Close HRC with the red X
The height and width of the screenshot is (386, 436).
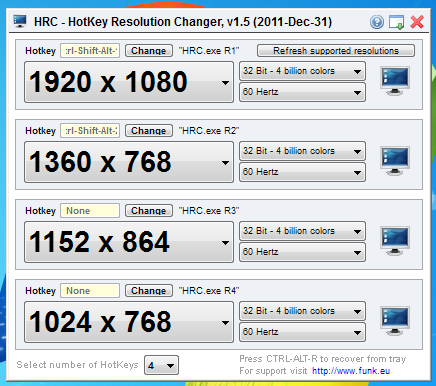click(x=417, y=22)
